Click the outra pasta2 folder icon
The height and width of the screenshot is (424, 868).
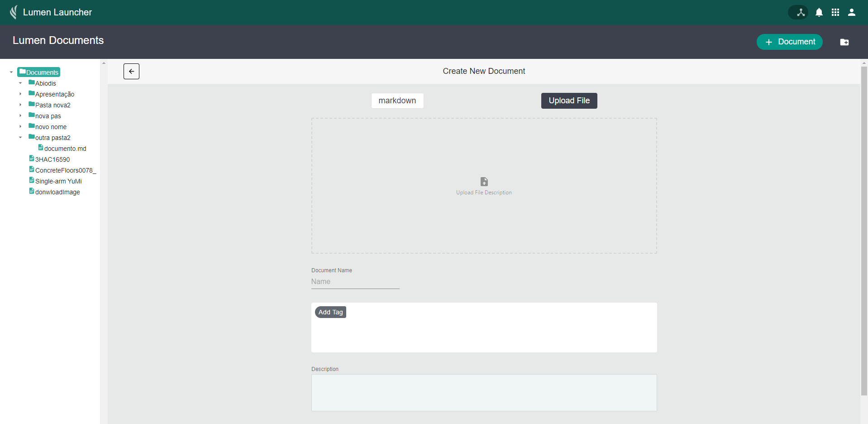(x=32, y=137)
